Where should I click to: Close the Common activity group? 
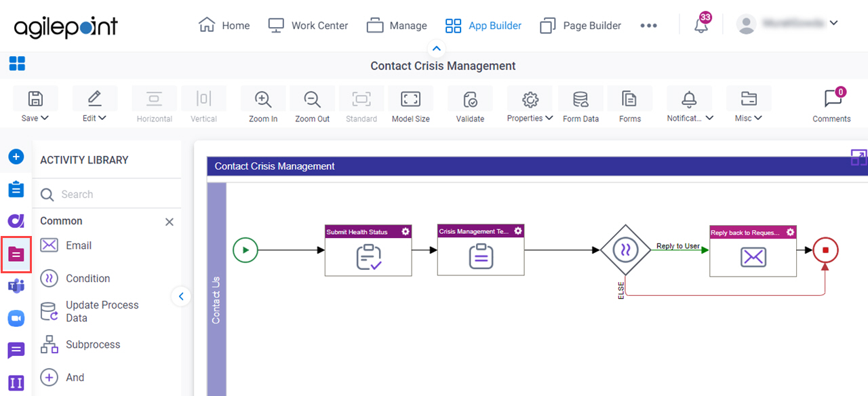(x=170, y=222)
